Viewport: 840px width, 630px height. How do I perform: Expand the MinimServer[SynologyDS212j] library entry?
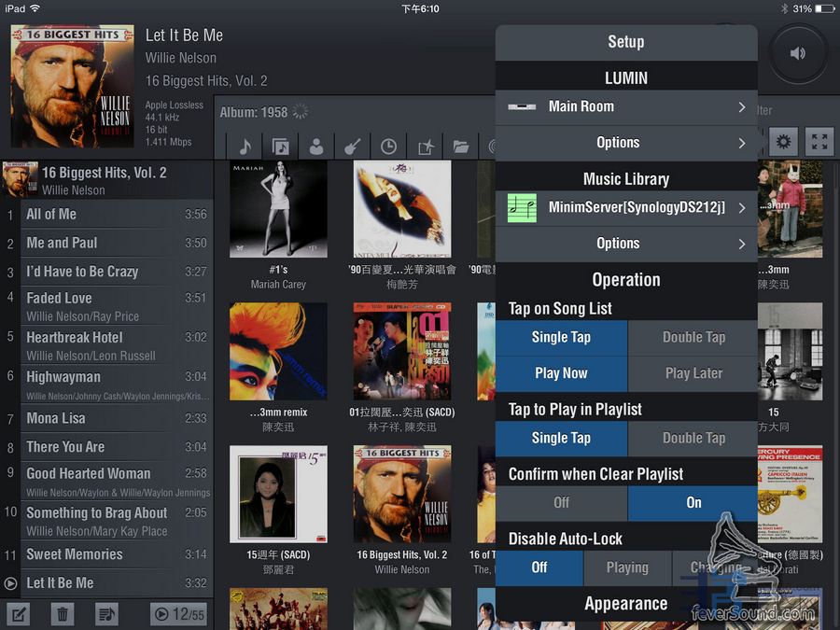625,207
